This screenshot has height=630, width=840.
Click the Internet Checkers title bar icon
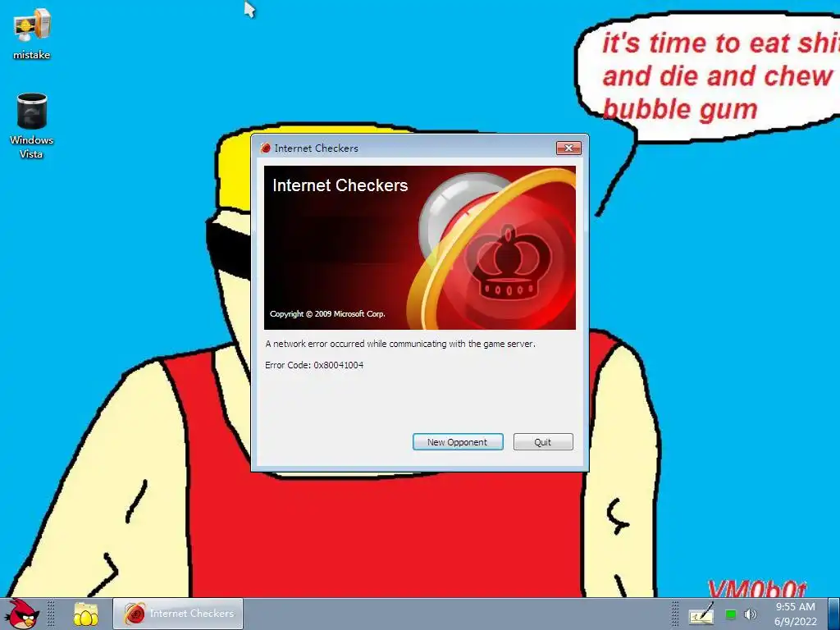[265, 148]
